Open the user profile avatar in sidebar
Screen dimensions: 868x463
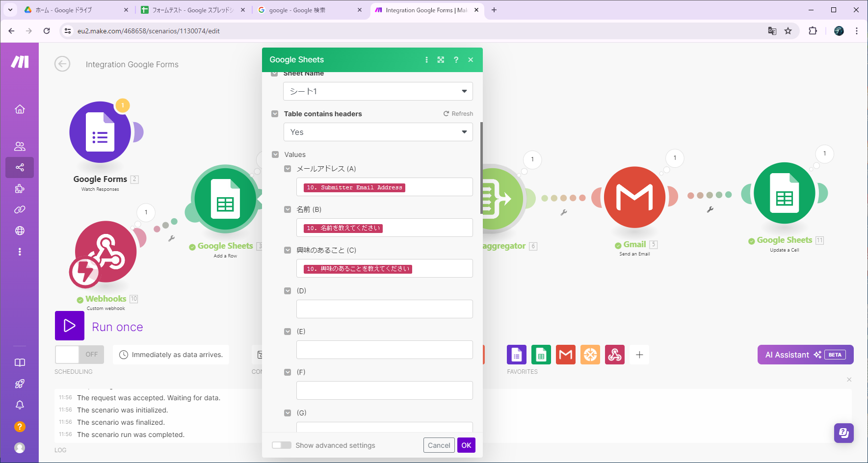point(20,448)
